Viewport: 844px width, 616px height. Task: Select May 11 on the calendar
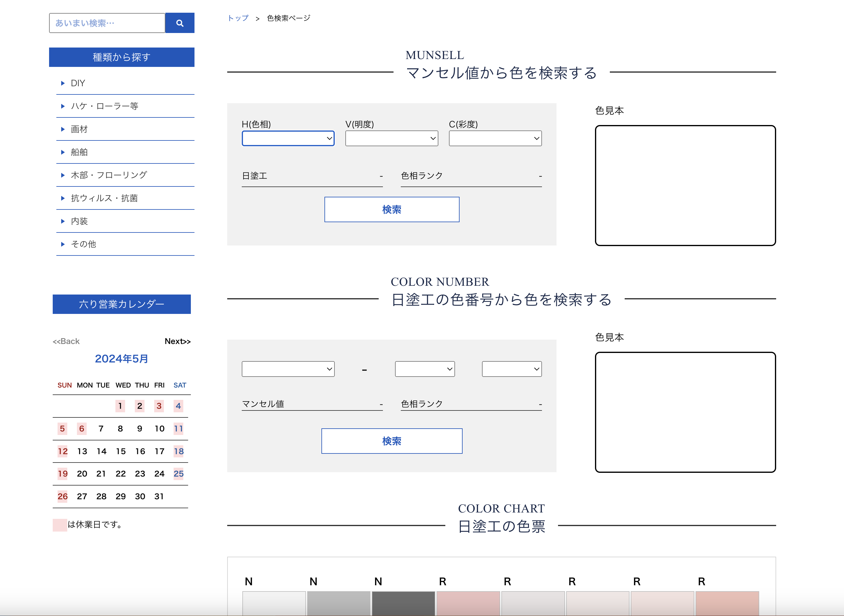tap(178, 429)
